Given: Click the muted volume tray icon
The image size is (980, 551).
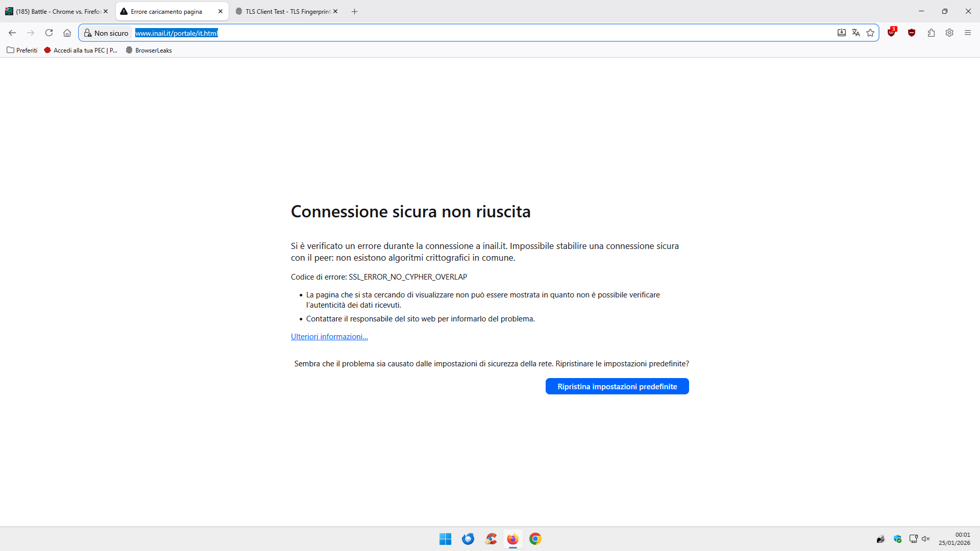Looking at the screenshot, I should [x=926, y=539].
